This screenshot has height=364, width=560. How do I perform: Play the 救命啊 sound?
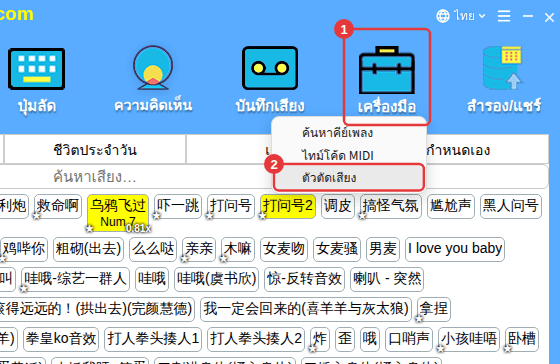pyautogui.click(x=58, y=206)
